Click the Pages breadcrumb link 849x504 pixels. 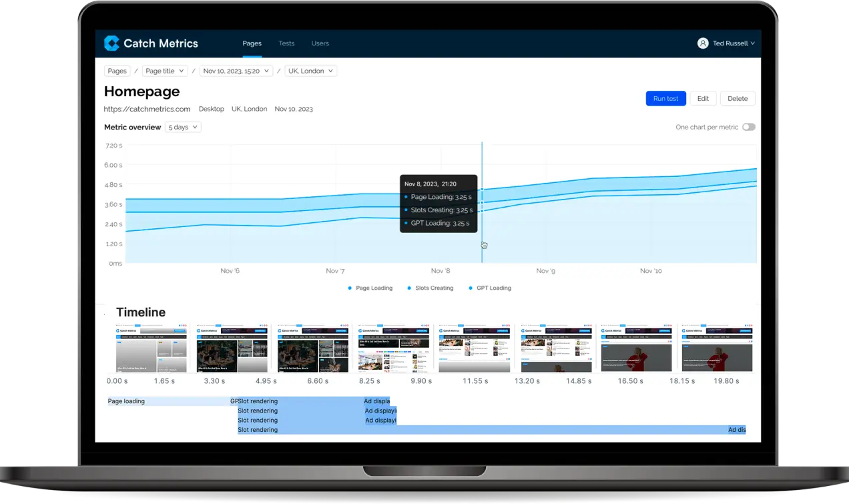coord(117,71)
